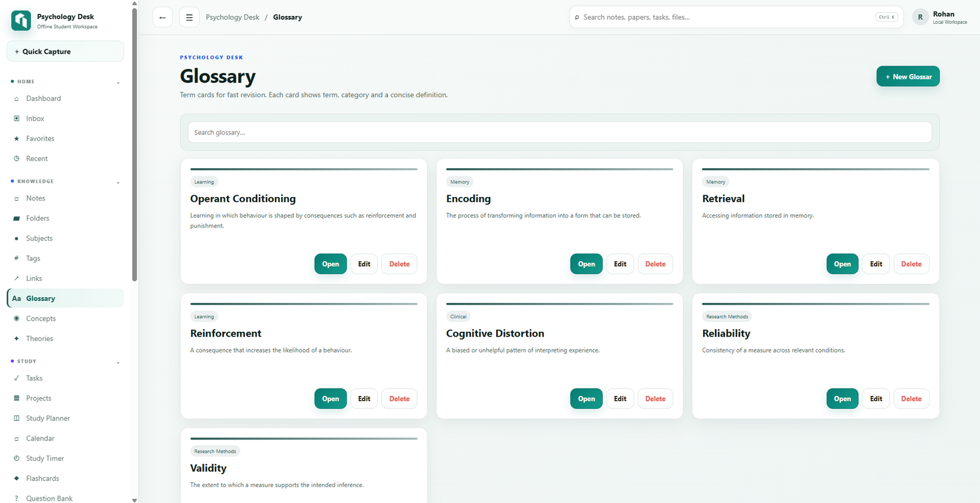
Task: Toggle the hamburger menu icon
Action: 189,17
